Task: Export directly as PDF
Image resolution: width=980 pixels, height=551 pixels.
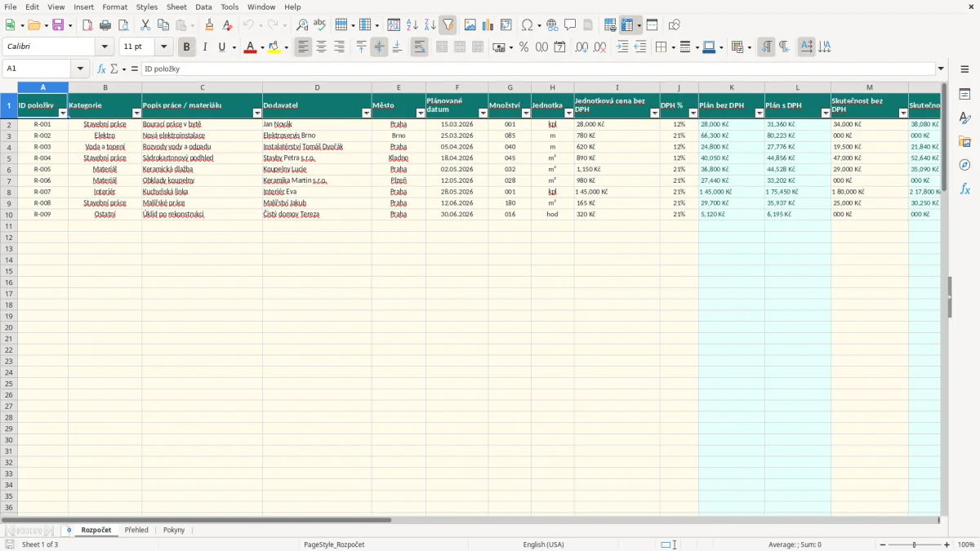Action: click(87, 25)
